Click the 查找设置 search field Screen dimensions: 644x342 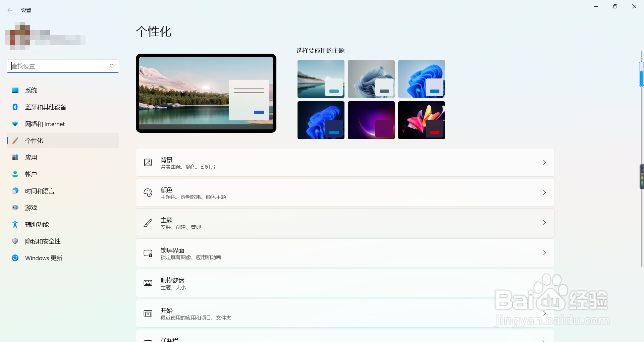click(x=63, y=66)
